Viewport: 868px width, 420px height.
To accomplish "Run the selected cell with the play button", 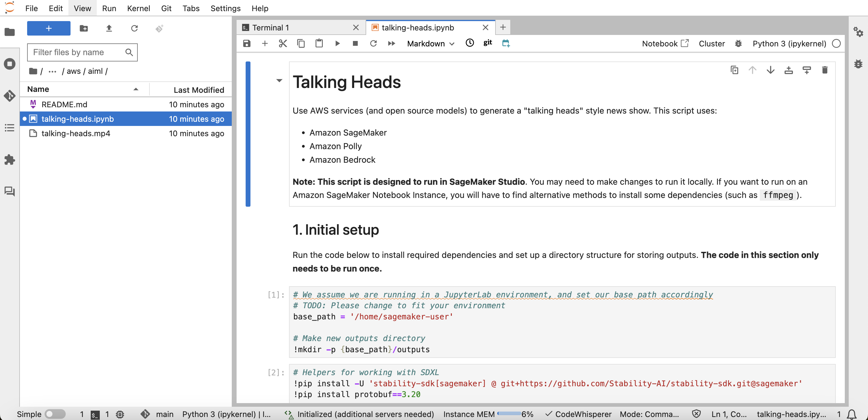I will (337, 43).
